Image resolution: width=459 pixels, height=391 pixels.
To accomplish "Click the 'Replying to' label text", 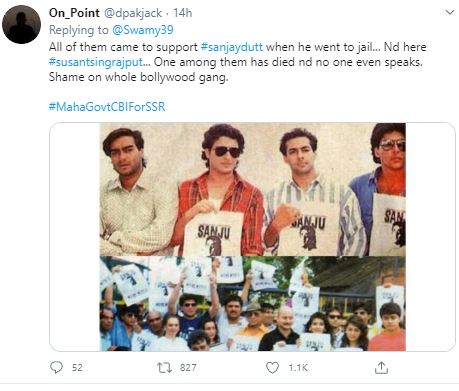I will coord(79,30).
